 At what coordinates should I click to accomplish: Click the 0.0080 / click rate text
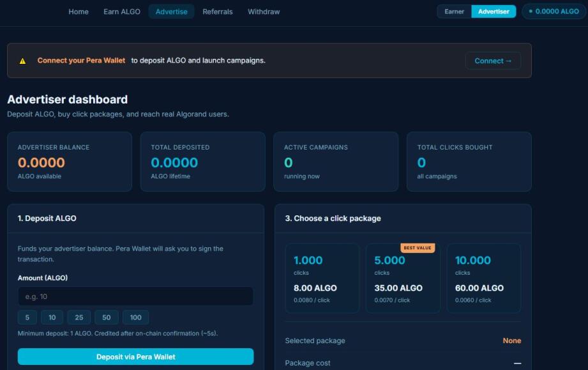tap(312, 300)
